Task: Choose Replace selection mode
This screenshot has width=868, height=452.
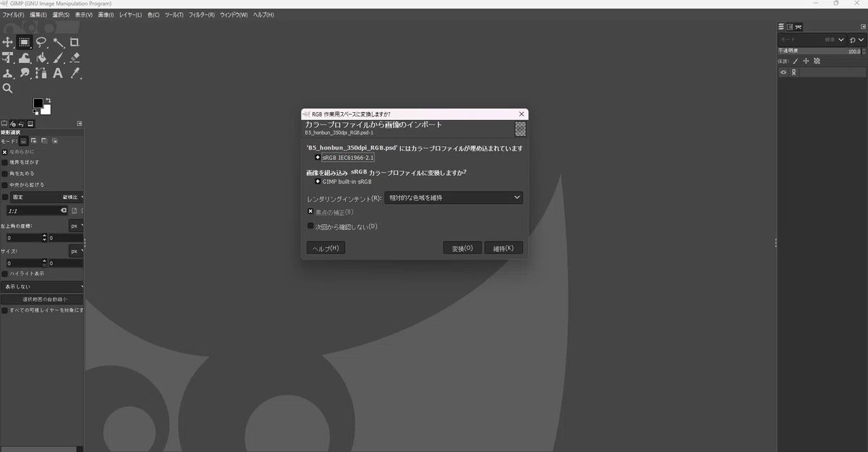Action: pos(23,141)
